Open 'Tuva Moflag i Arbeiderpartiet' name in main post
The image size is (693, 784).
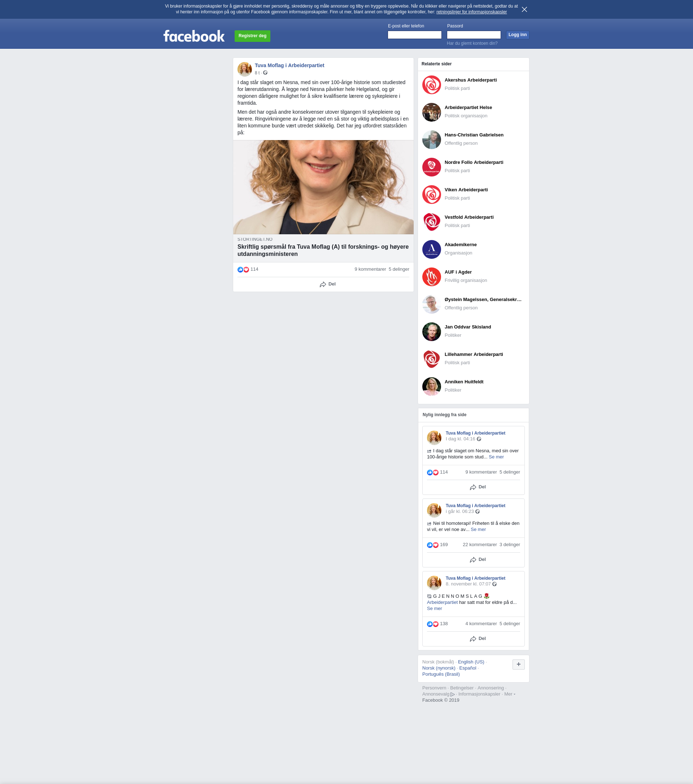(289, 65)
